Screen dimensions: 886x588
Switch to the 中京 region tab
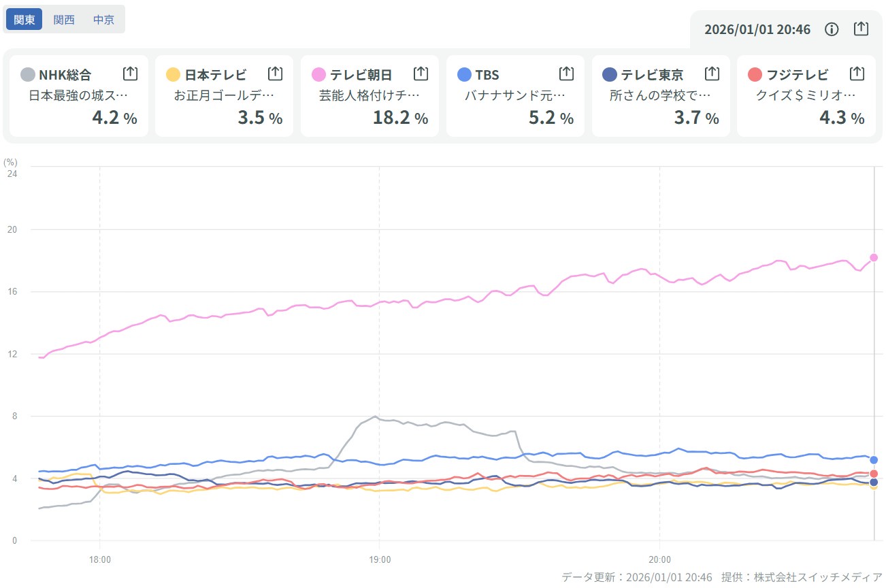(x=103, y=20)
